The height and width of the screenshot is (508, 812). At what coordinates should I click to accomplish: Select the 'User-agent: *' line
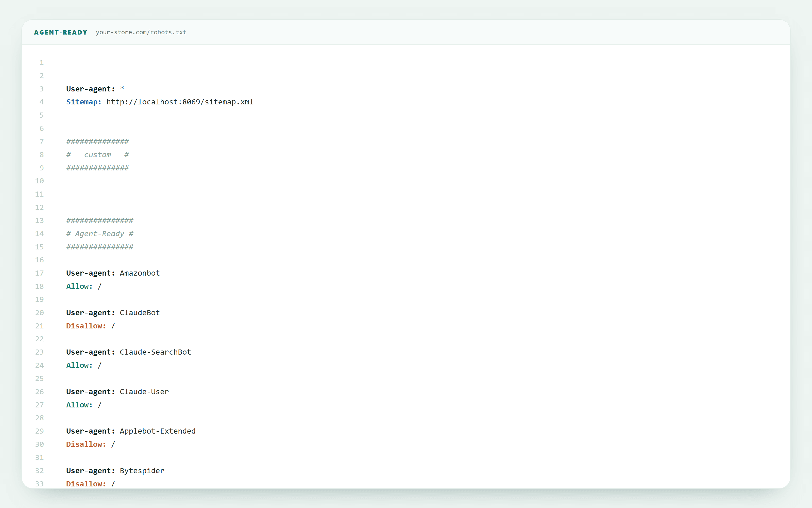coord(95,89)
